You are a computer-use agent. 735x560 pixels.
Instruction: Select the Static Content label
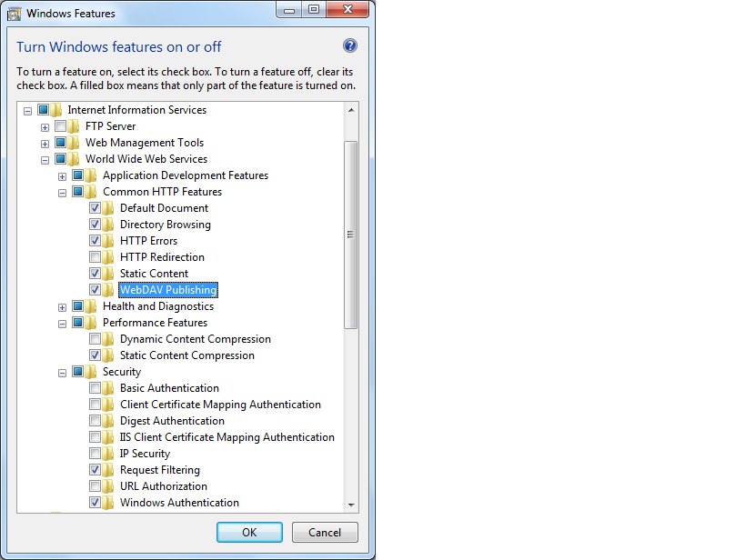(154, 274)
